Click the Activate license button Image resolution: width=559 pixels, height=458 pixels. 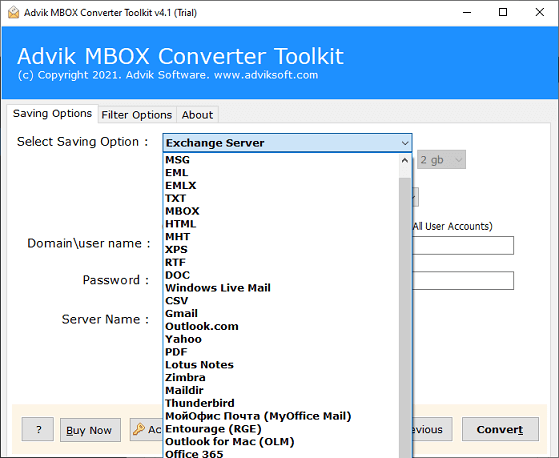pyautogui.click(x=146, y=429)
